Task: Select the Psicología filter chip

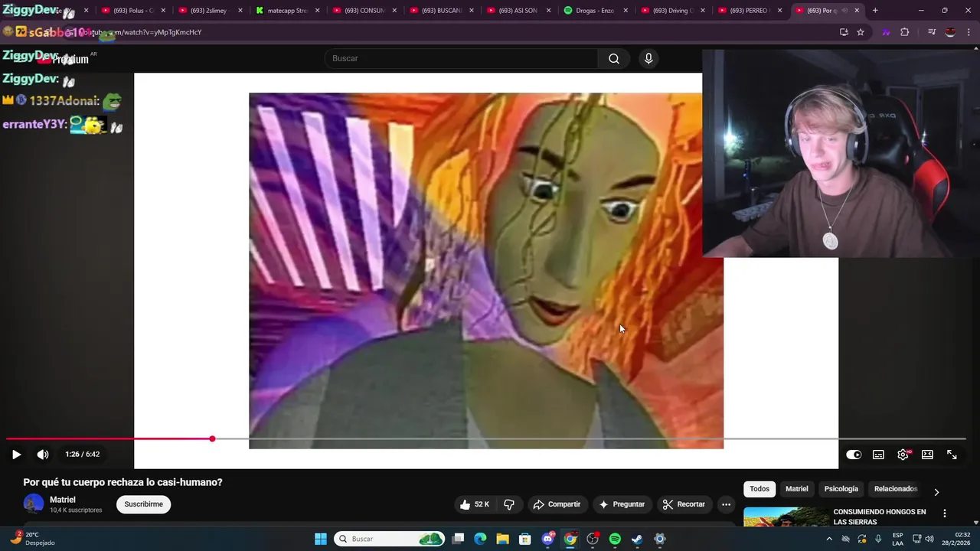Action: 841,489
